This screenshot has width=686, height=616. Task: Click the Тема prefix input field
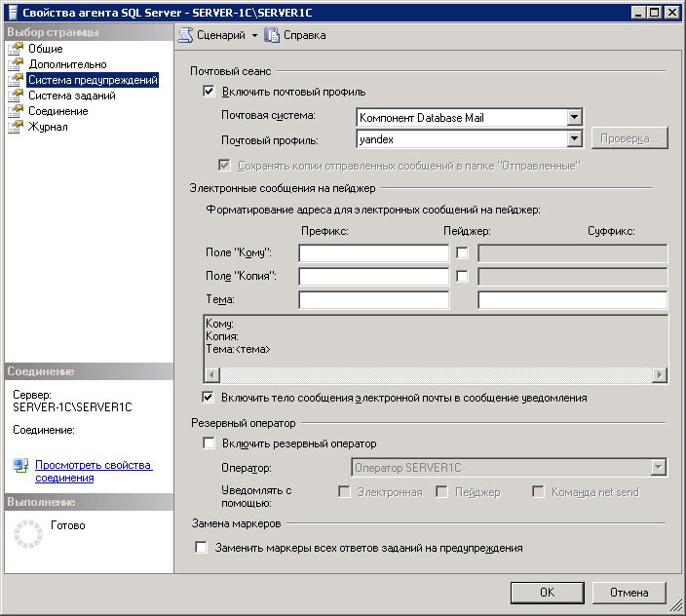tap(373, 300)
